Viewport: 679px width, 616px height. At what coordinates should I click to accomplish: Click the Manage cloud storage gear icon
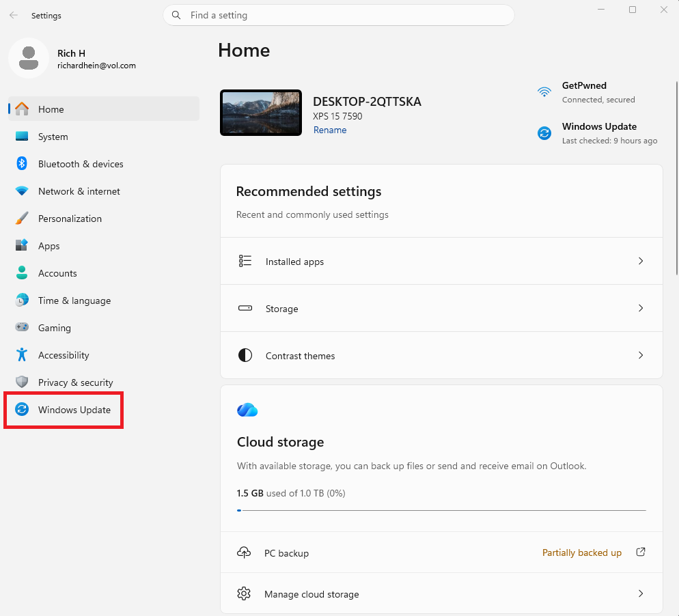(x=244, y=593)
